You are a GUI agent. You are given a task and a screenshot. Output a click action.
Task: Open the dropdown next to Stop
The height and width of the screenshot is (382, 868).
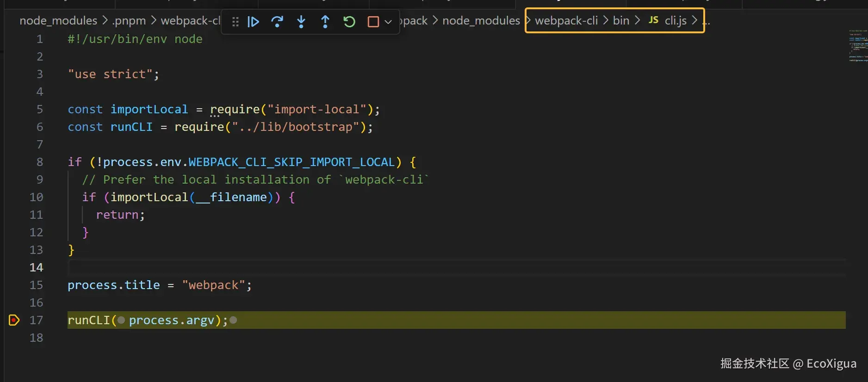(x=388, y=22)
